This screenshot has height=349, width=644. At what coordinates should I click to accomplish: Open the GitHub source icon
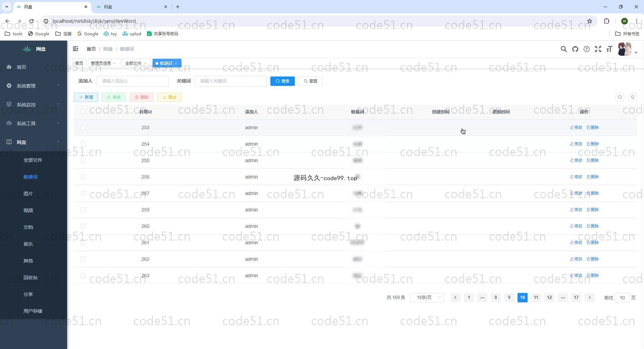(575, 49)
